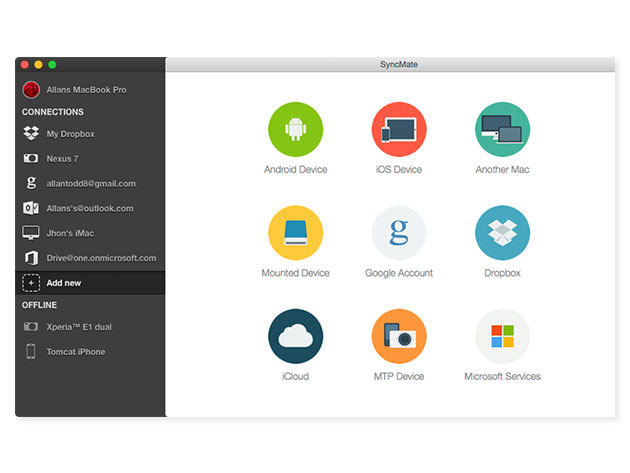Viewport: 630px width, 473px height.
Task: Choose the Android Device icon
Action: tap(295, 129)
